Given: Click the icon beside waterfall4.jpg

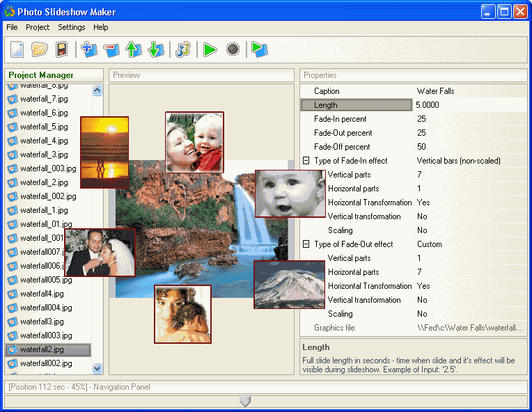Looking at the screenshot, I should [13, 294].
